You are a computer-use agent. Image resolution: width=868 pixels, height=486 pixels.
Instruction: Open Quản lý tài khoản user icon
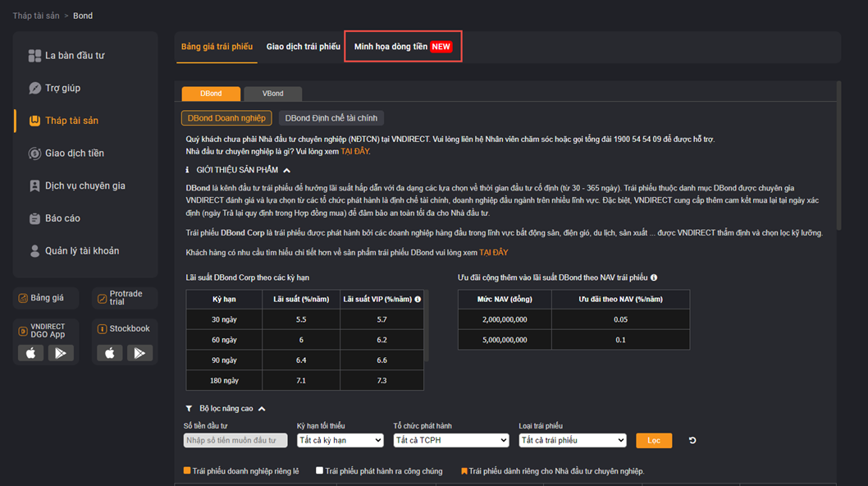[x=34, y=251]
